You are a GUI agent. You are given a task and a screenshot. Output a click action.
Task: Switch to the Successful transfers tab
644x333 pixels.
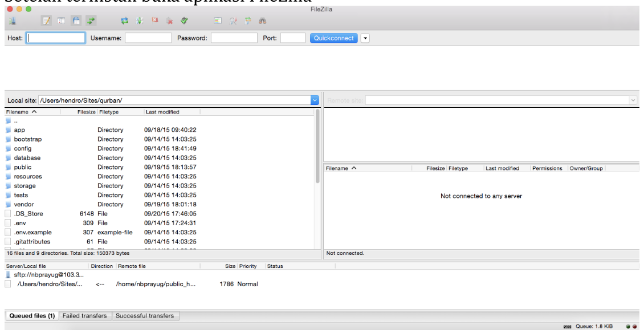144,315
